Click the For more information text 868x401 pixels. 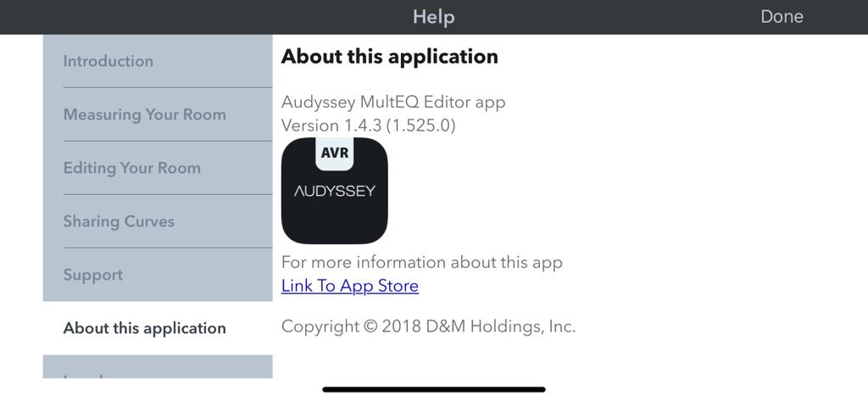[x=422, y=262]
